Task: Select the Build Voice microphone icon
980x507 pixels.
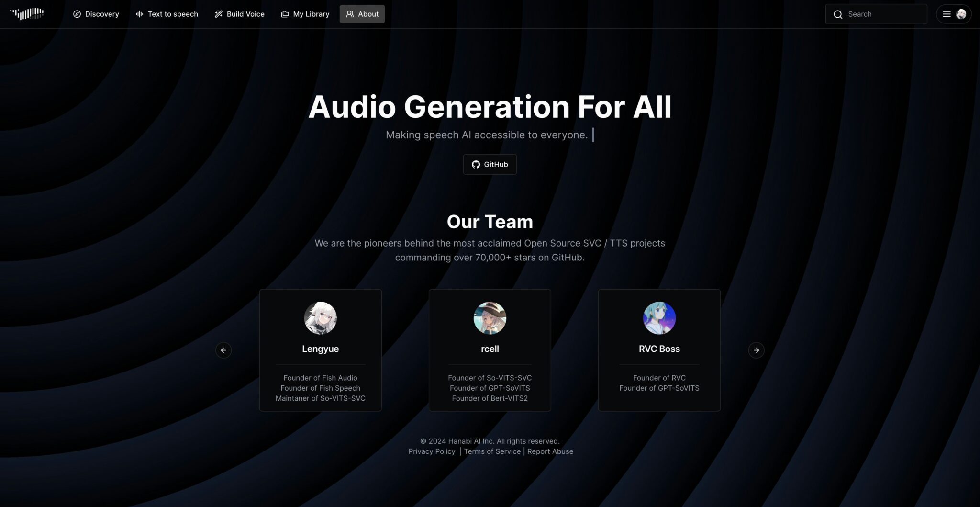Action: tap(219, 14)
